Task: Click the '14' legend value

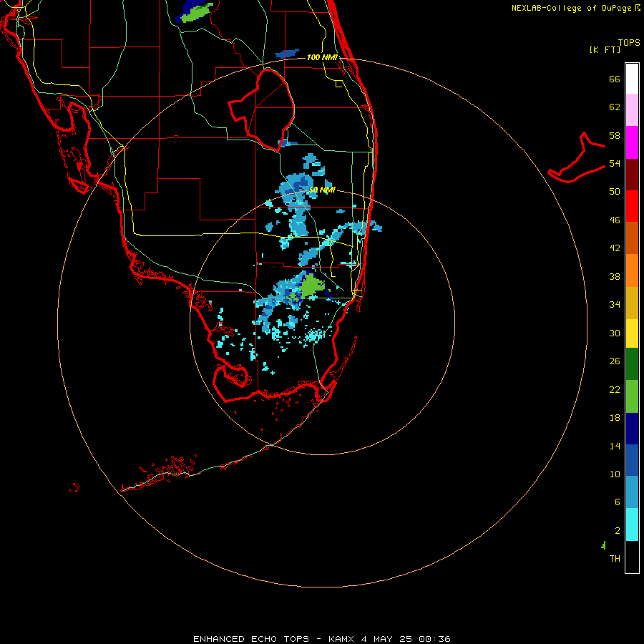Action: tap(615, 446)
